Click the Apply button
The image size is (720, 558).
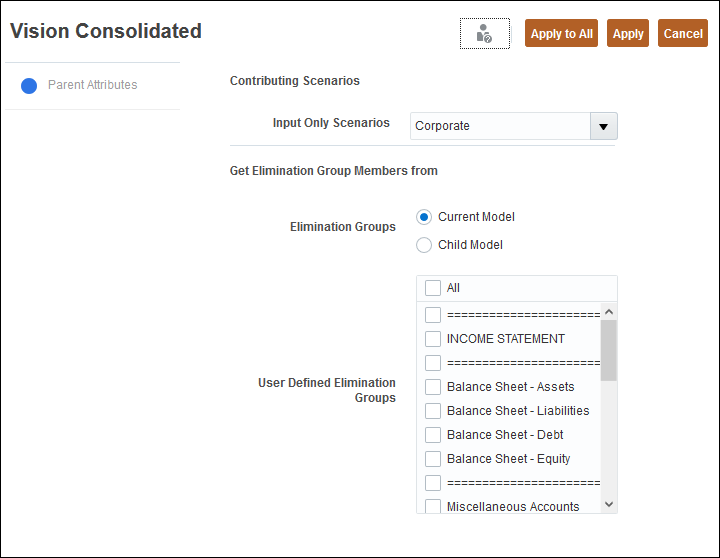pos(628,34)
